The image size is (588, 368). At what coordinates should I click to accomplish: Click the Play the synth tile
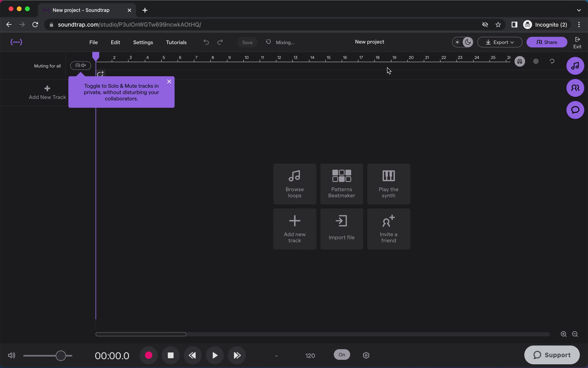pyautogui.click(x=389, y=184)
